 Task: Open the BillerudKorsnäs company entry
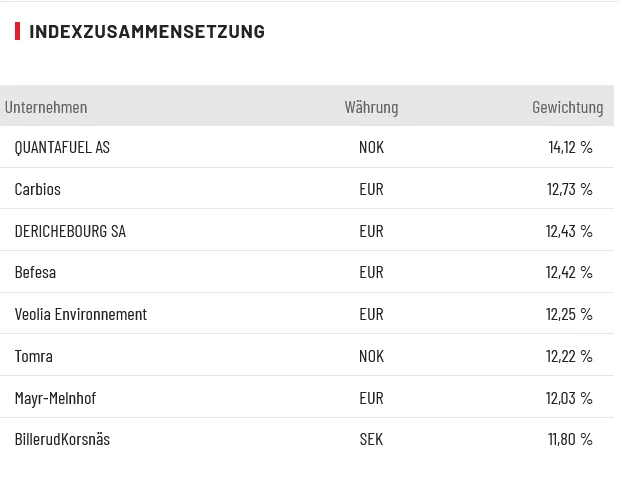62,439
